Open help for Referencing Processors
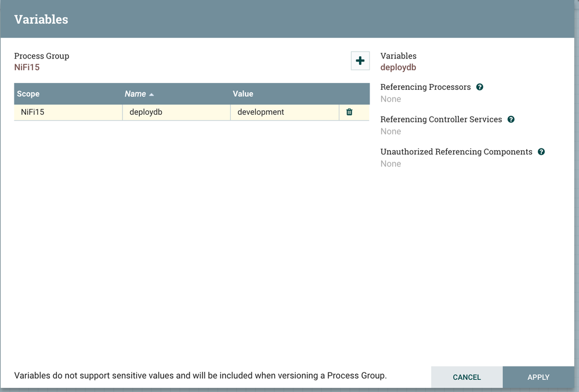The image size is (579, 392). (x=480, y=86)
